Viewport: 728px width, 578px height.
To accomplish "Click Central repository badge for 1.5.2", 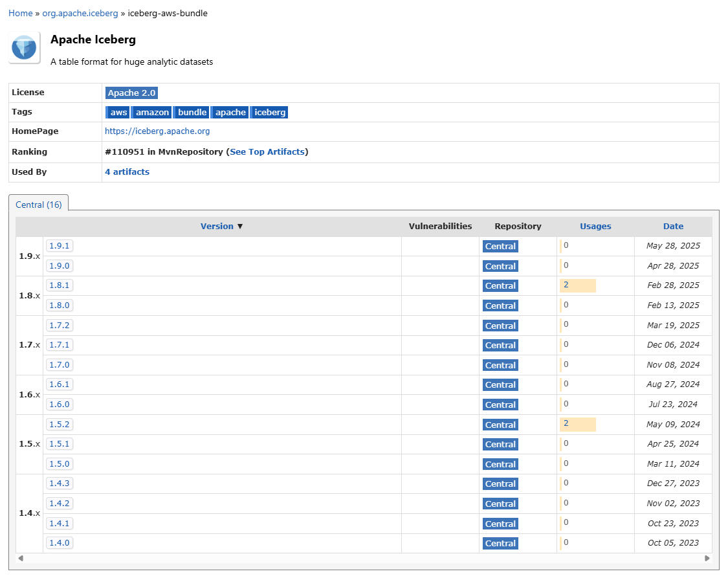I will tap(500, 425).
